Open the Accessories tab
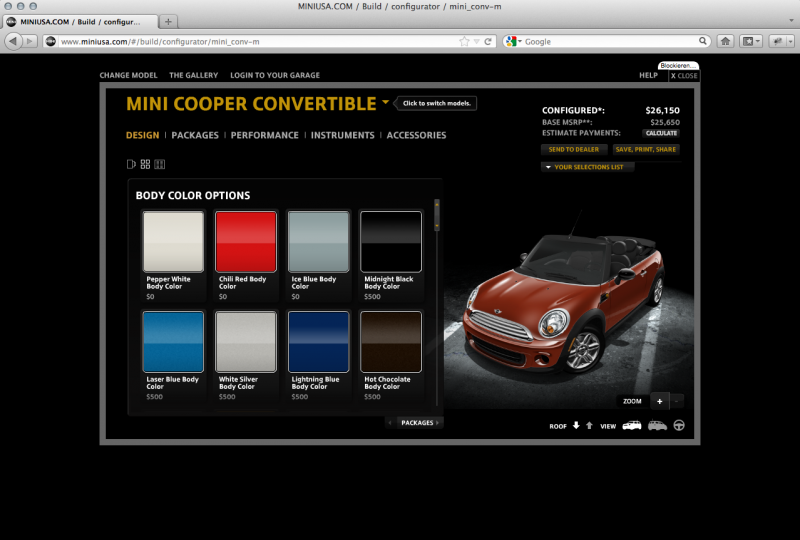 pos(416,135)
